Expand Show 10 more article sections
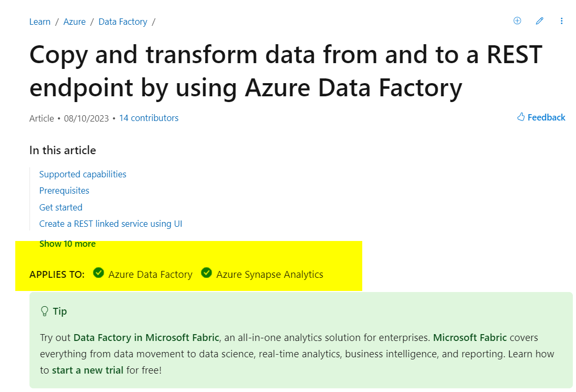576x392 pixels. pyautogui.click(x=67, y=244)
